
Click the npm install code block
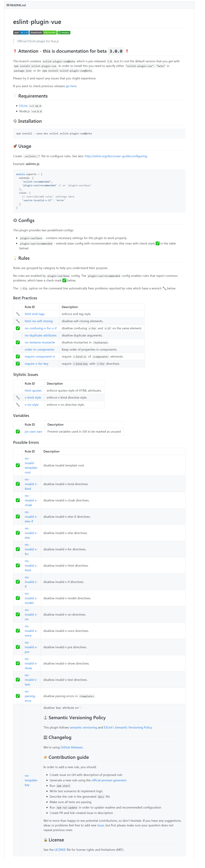tap(99, 133)
